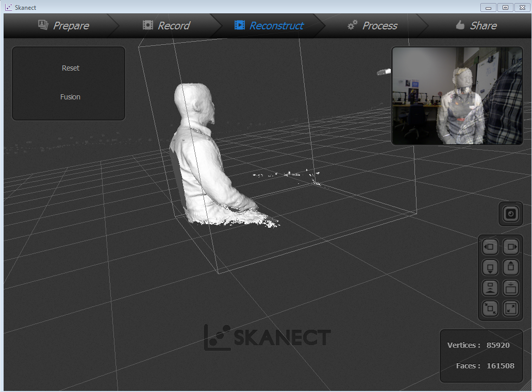The image size is (532, 392).
Task: Click the Vertices count 85920
Action: [498, 345]
